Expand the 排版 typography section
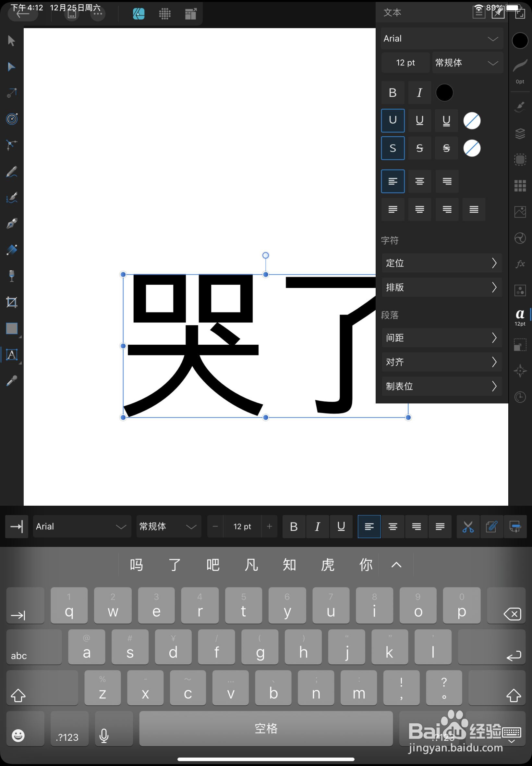Screen dimensions: 532x766 point(442,288)
